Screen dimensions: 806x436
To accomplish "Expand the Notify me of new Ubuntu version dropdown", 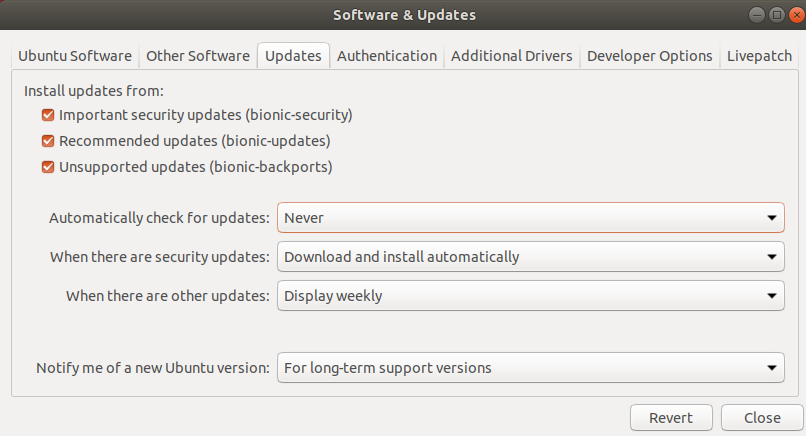I will point(530,368).
